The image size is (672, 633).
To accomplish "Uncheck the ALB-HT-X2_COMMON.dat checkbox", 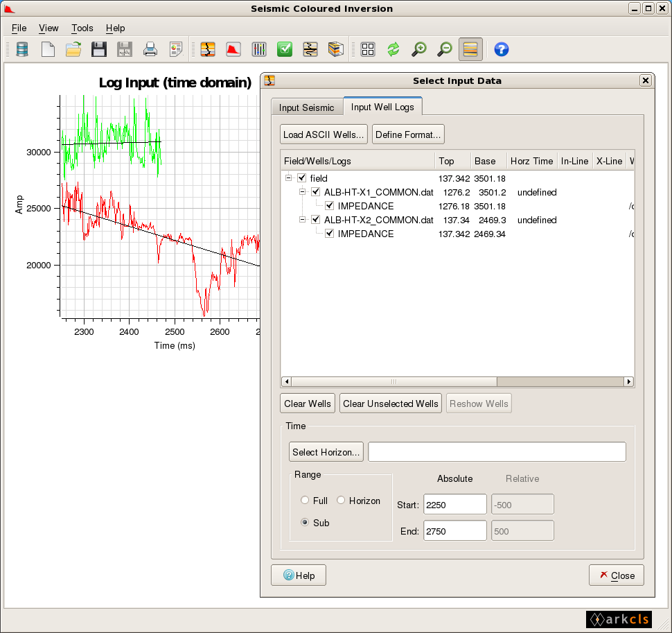I will point(316,219).
